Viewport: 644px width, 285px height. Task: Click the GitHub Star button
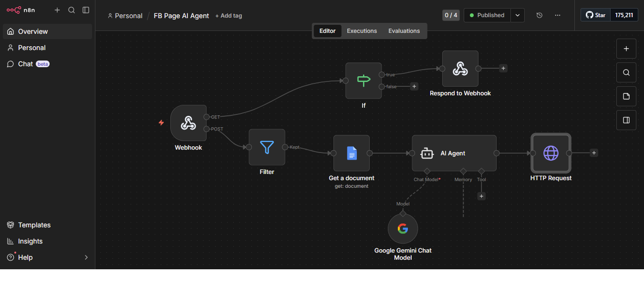(x=595, y=15)
